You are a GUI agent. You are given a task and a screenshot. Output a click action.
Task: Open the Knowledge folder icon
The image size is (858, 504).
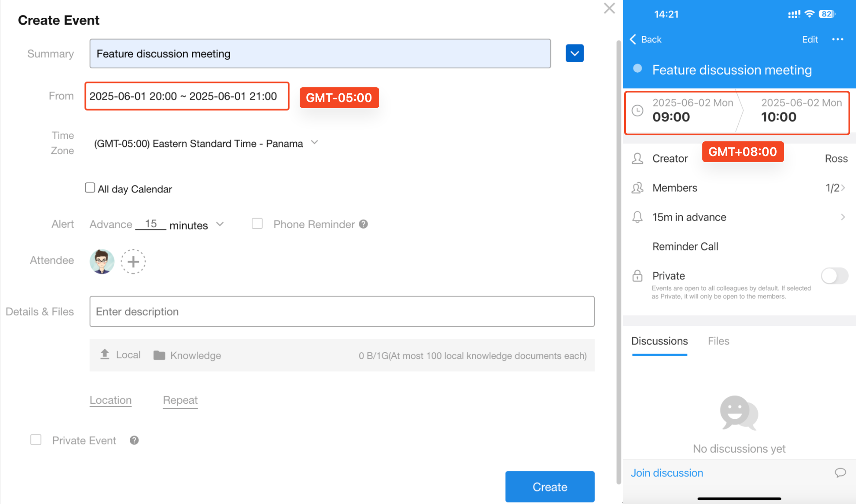tap(159, 355)
